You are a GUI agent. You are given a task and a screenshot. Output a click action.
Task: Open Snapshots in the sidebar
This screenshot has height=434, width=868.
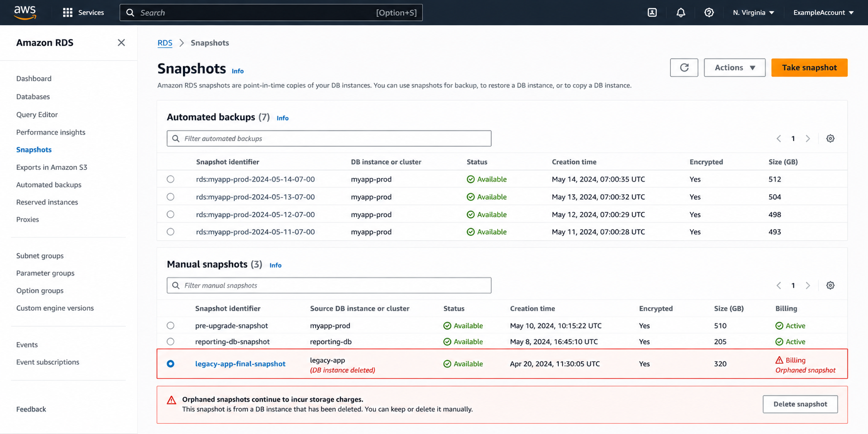tap(34, 150)
